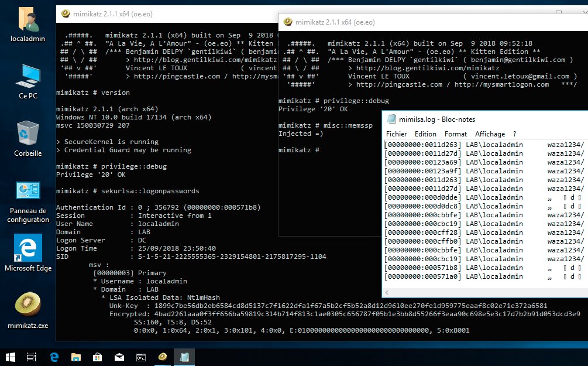Click the log entry [00000000:0011d263] on first line
The height and width of the screenshot is (366, 588).
click(422, 145)
